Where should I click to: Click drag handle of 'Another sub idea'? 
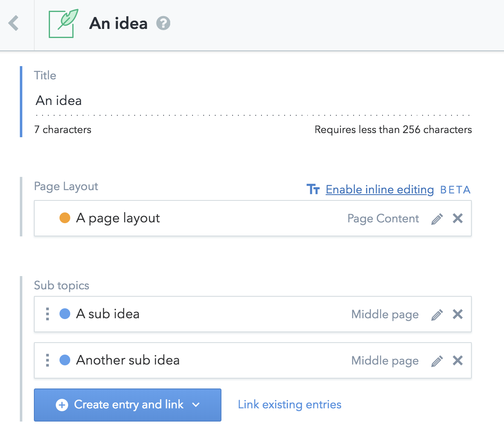pyautogui.click(x=48, y=360)
